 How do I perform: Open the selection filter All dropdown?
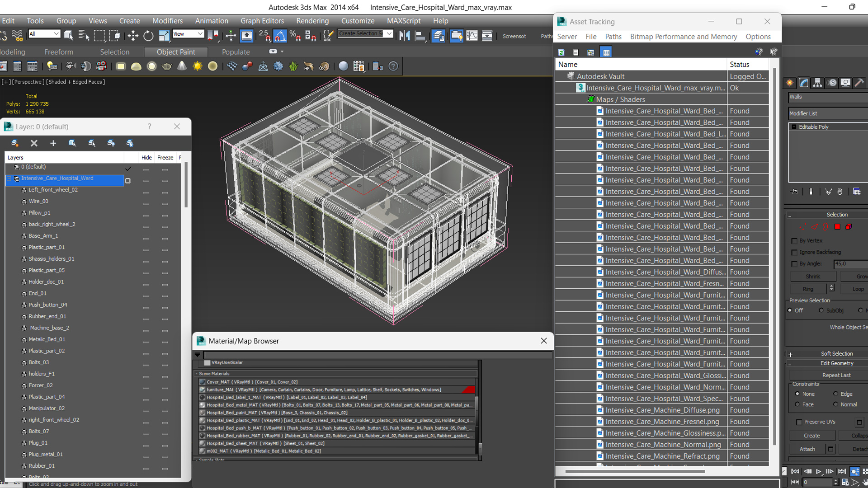44,34
